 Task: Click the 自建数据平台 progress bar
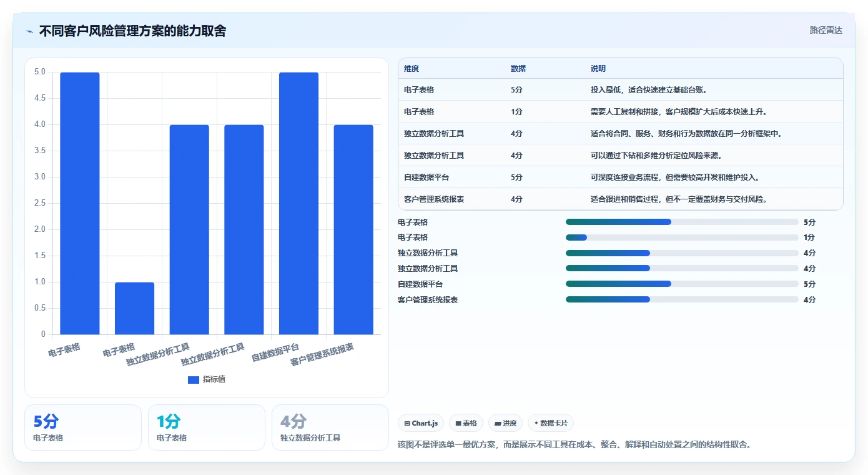[682, 284]
